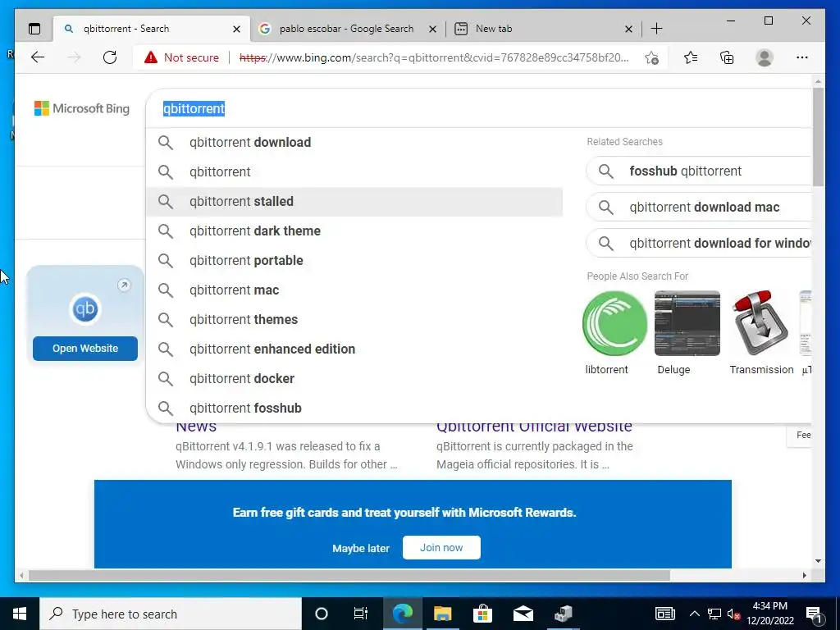
Task: Click Microsoft Edge taskbar icon
Action: (402, 614)
